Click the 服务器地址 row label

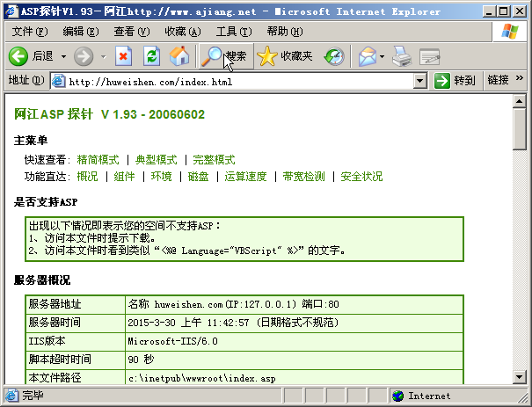click(55, 304)
